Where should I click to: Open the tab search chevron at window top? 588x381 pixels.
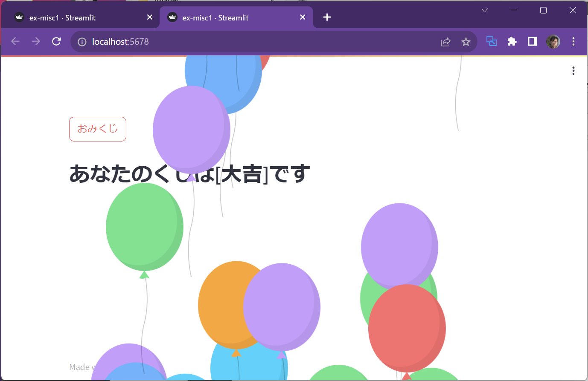(x=484, y=10)
